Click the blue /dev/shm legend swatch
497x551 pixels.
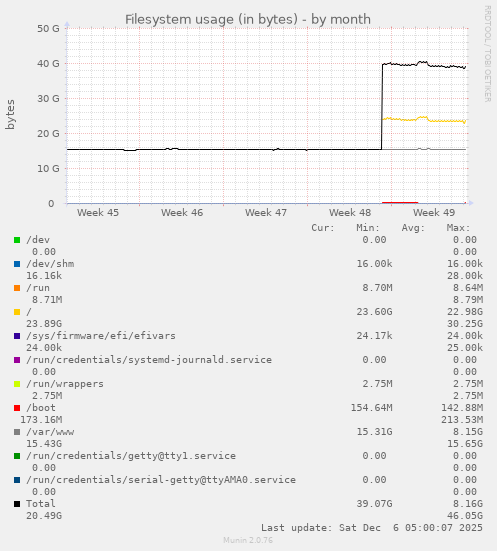pyautogui.click(x=17, y=264)
